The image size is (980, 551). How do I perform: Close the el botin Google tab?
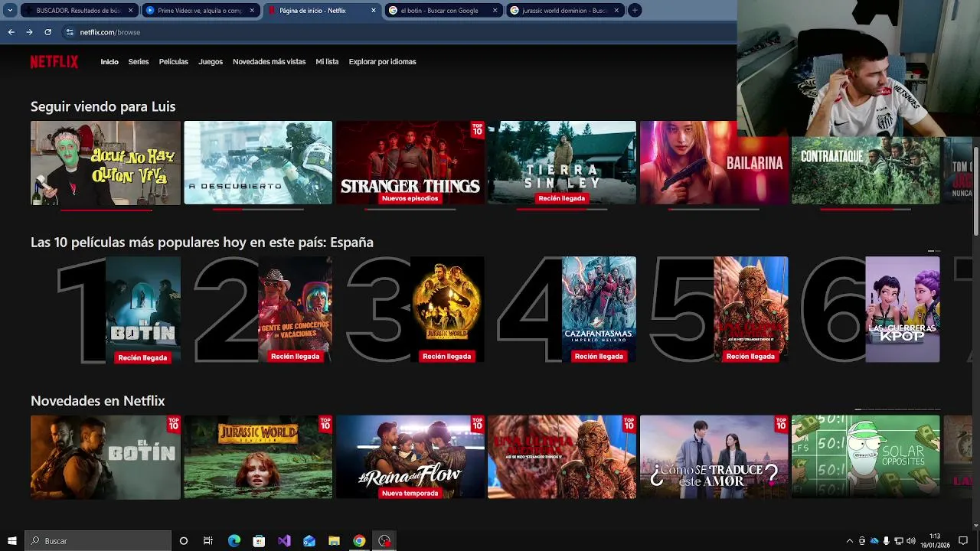495,11
